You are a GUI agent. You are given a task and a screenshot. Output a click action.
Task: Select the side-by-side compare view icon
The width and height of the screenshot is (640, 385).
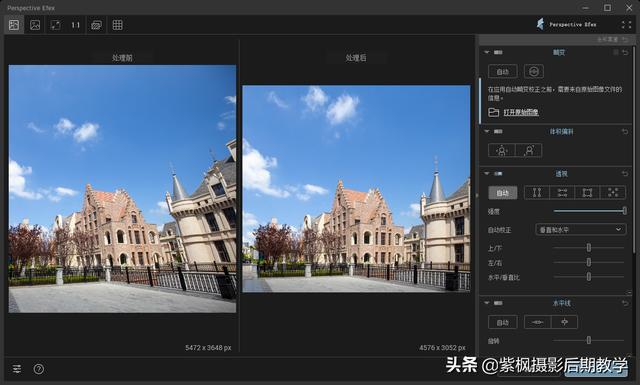tap(14, 25)
